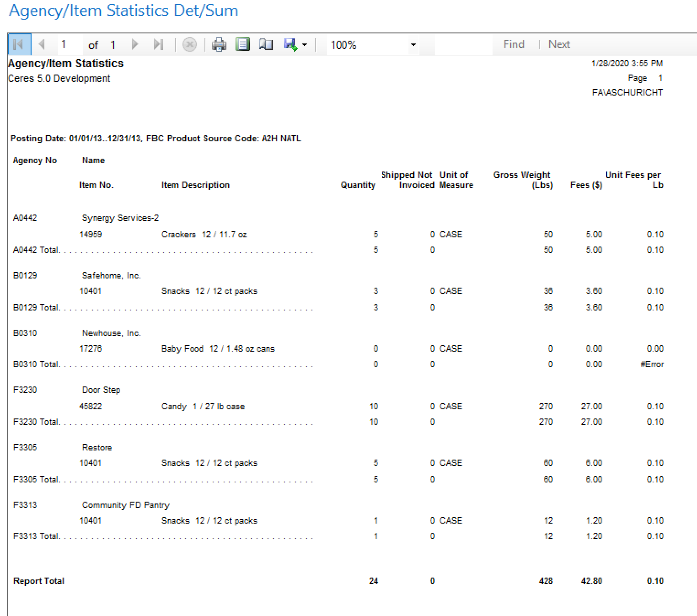Print the report using printer icon

219,44
